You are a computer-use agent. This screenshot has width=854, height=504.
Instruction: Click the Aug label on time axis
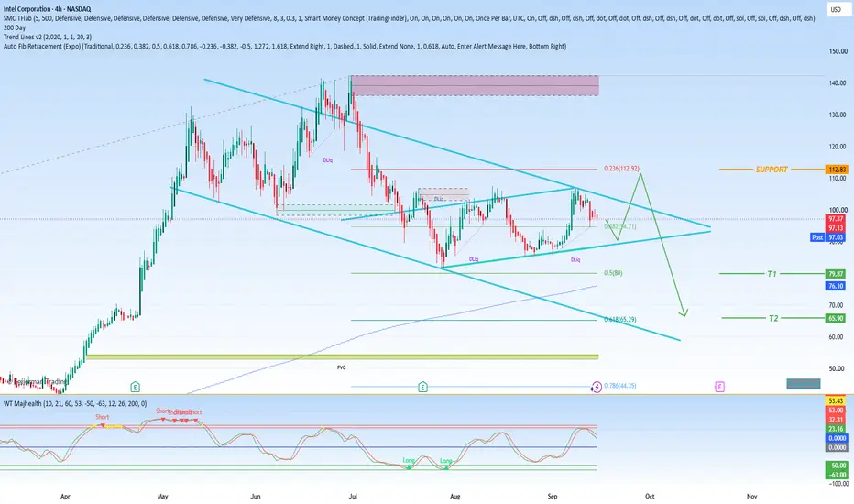(x=455, y=496)
